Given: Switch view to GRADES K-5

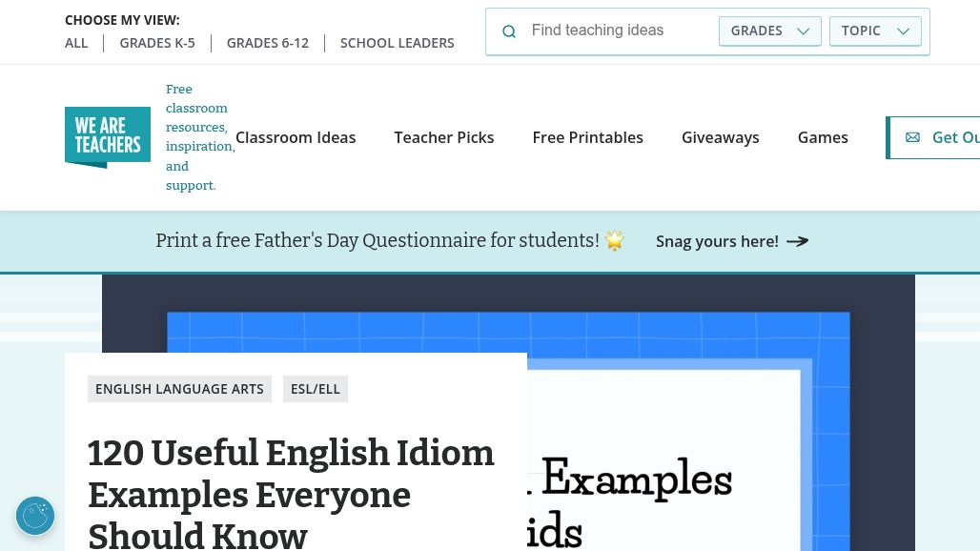Looking at the screenshot, I should coord(157,43).
